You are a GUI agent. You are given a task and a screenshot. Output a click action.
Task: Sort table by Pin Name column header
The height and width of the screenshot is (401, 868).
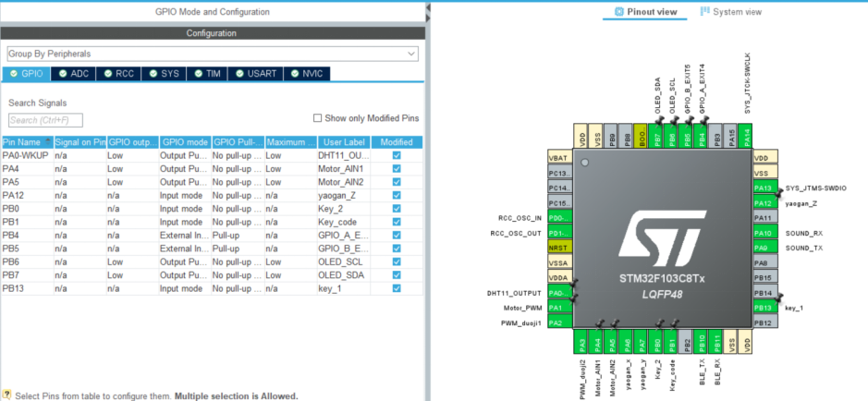[26, 142]
